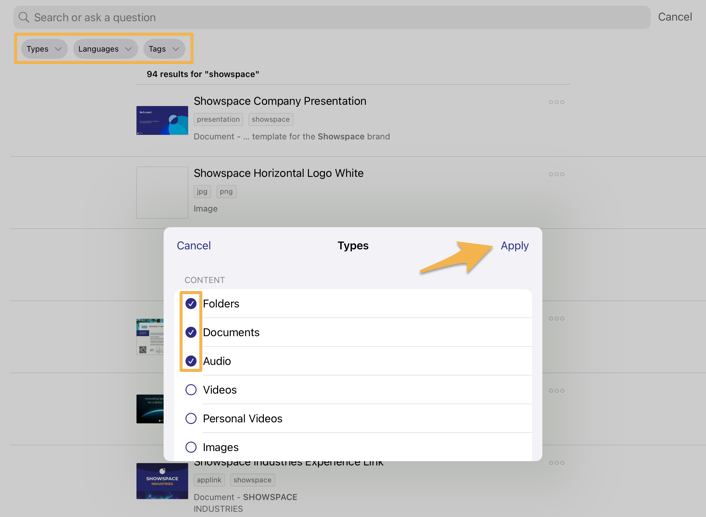Open more options for Showspace Horizontal Logo White
Screen dimensions: 706x517
tap(557, 174)
